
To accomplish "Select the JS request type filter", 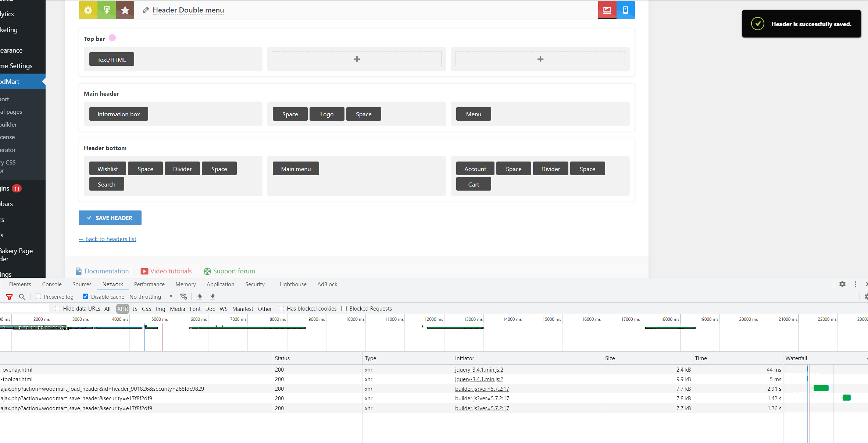I will click(x=135, y=309).
